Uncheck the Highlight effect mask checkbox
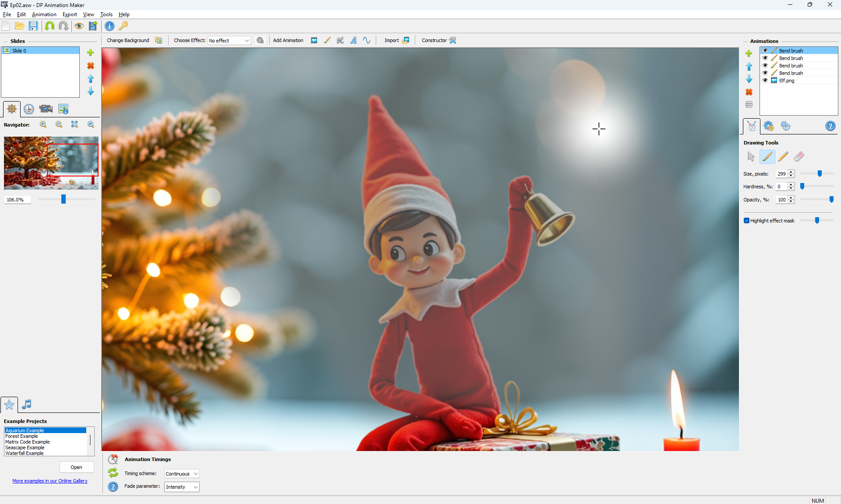The height and width of the screenshot is (504, 841). tap(746, 221)
